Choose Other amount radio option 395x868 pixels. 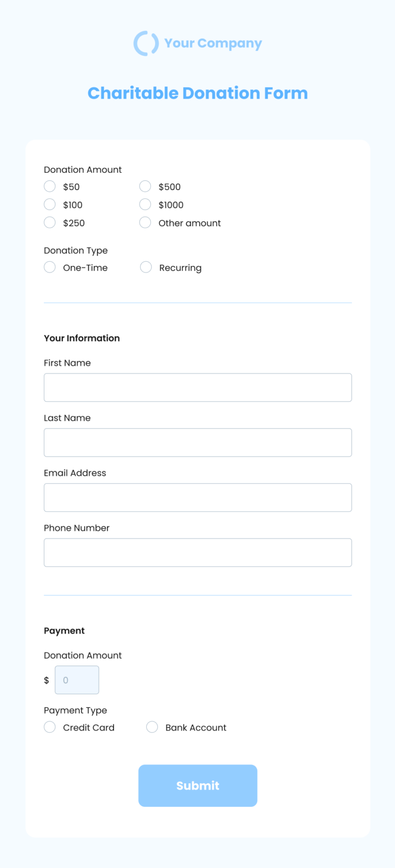[145, 222]
